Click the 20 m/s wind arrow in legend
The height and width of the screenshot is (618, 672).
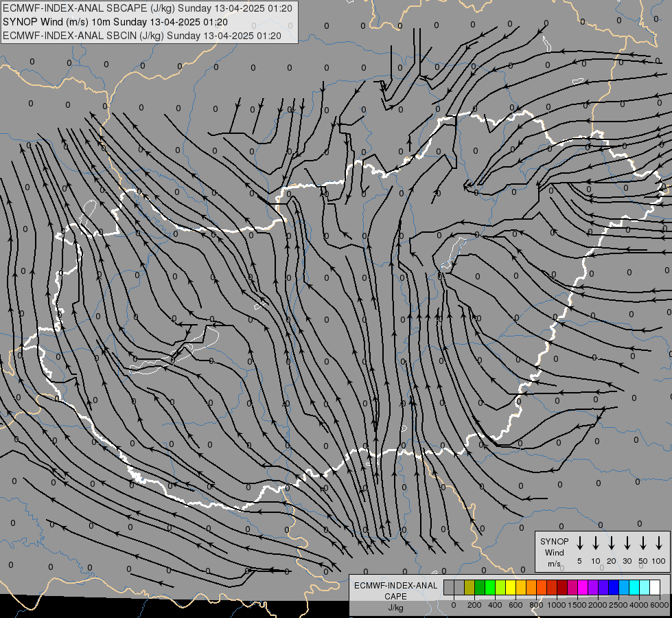611,543
